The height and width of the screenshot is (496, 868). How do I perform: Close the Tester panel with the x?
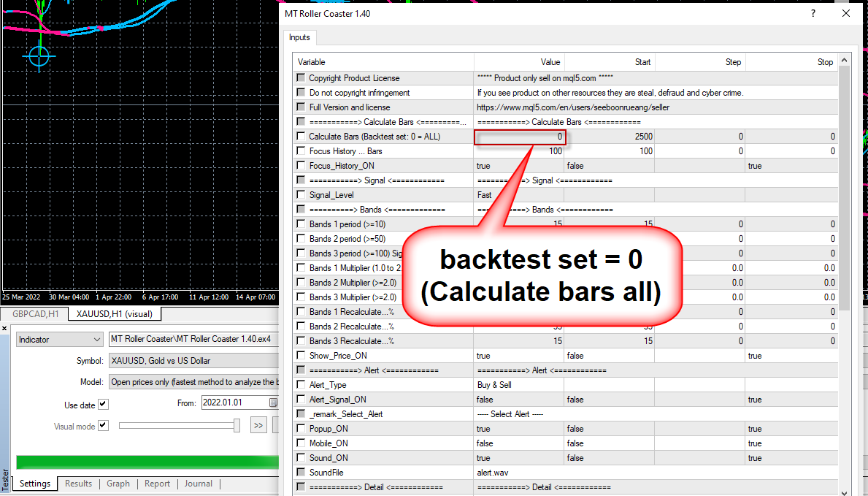point(4,329)
